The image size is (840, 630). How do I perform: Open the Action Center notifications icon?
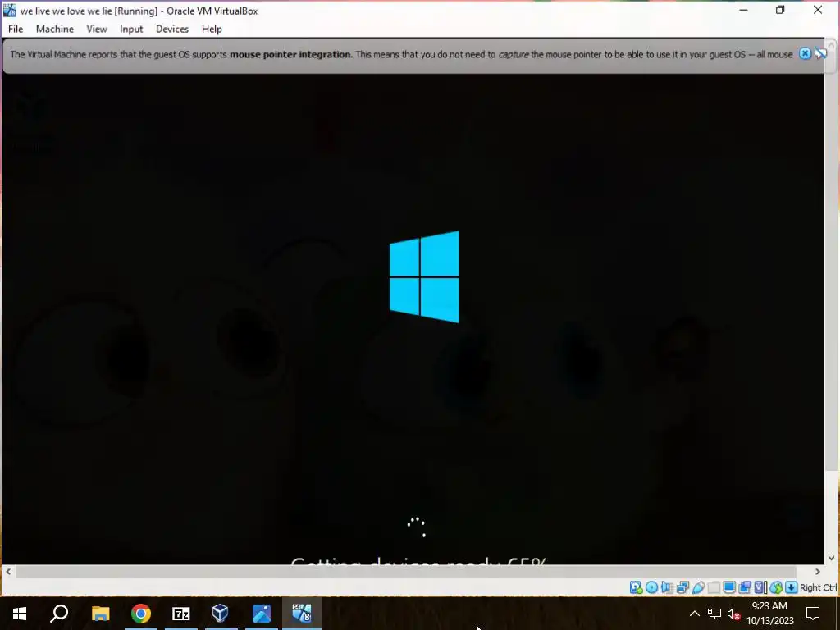click(813, 614)
